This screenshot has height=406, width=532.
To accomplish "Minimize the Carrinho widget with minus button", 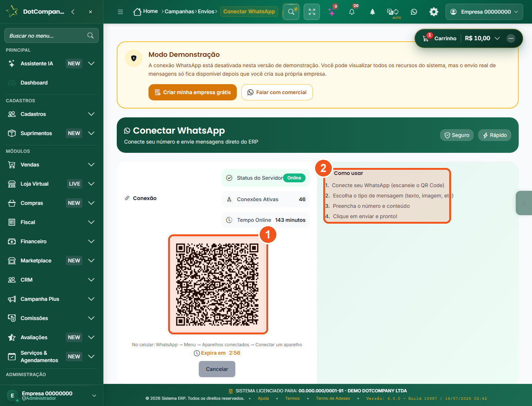I will point(511,38).
